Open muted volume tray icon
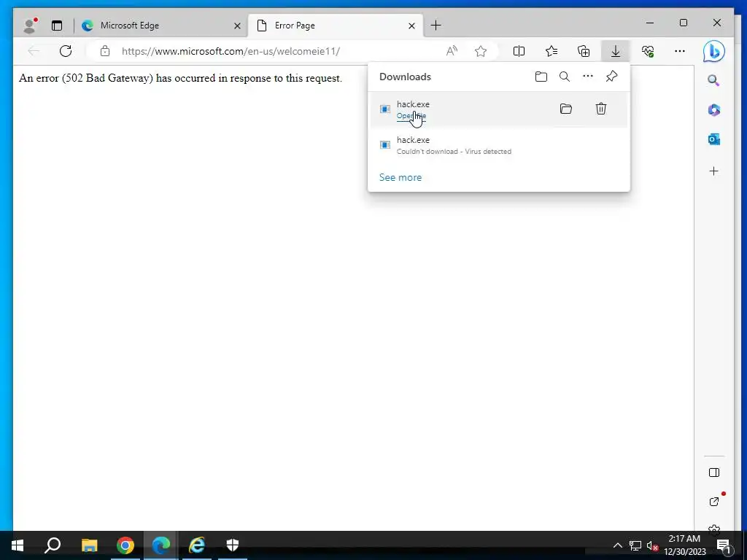 [x=652, y=545]
